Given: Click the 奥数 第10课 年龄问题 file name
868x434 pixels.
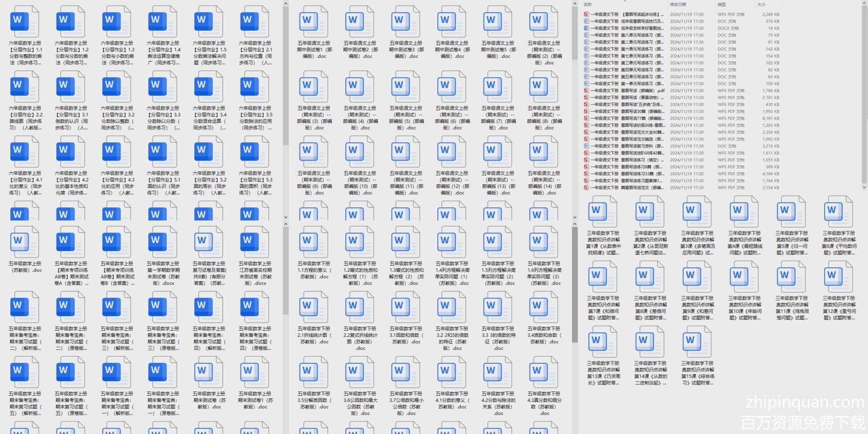Looking at the screenshot, I should 745,308.
